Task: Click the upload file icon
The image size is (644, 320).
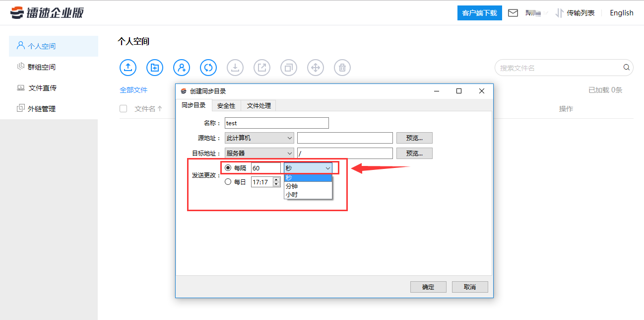Action: tap(128, 68)
